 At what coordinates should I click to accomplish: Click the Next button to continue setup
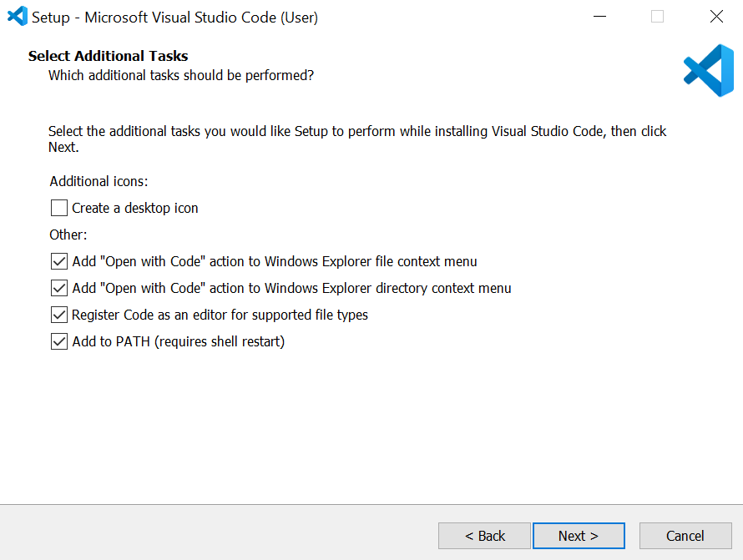click(x=579, y=535)
